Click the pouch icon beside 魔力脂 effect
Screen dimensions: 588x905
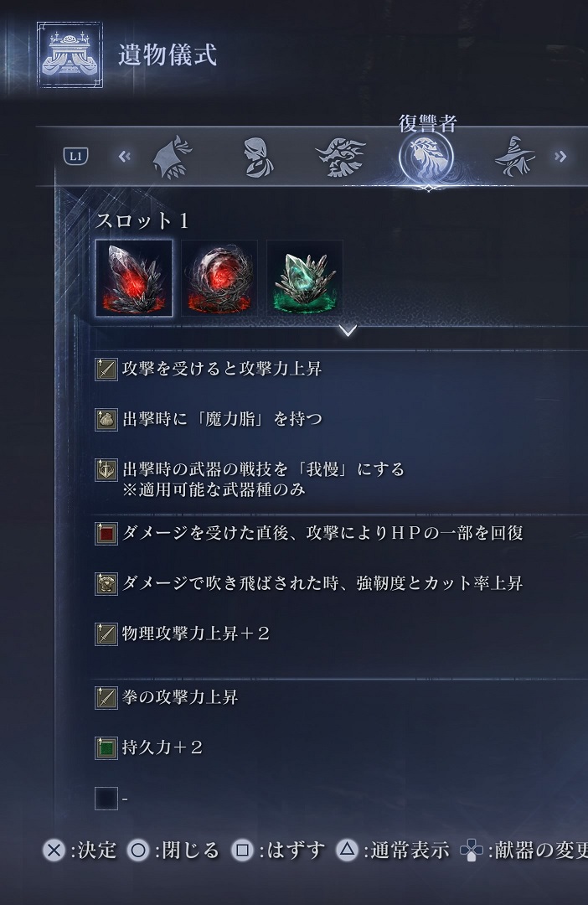click(x=106, y=420)
